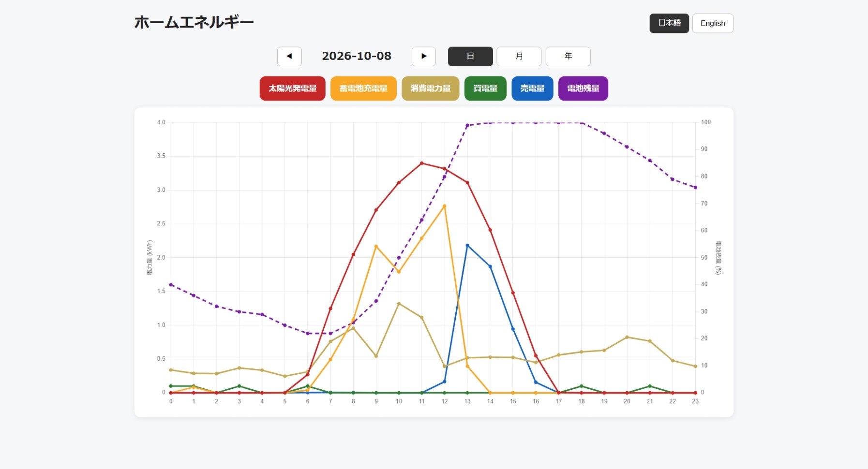Click 電力量 (kWh) left axis label
The height and width of the screenshot is (469, 868).
coord(150,258)
